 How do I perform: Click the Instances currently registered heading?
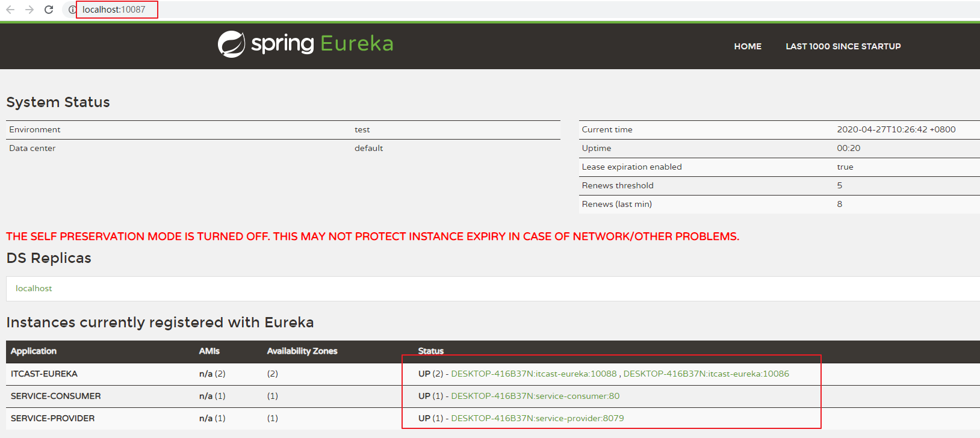pyautogui.click(x=160, y=322)
